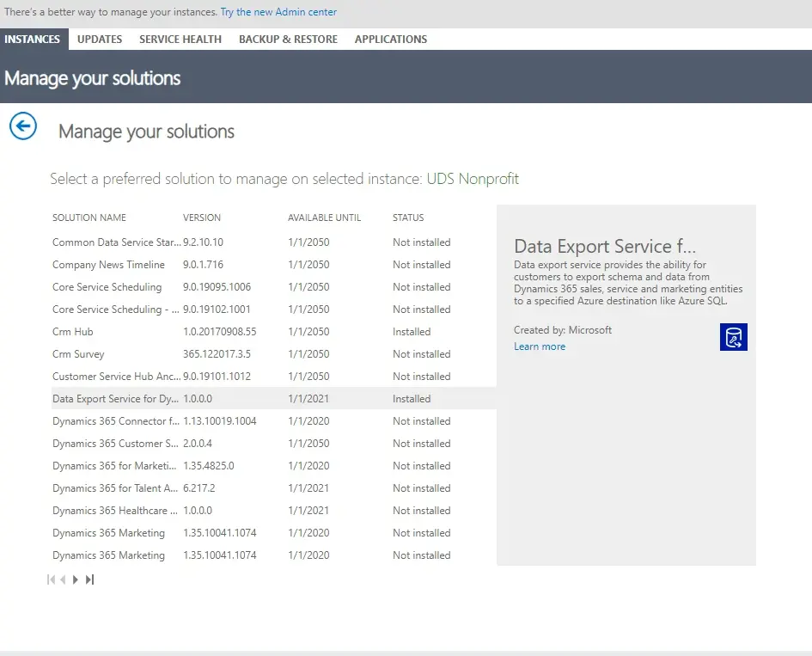Go to previous page of solutions
The image size is (812, 656).
click(64, 579)
